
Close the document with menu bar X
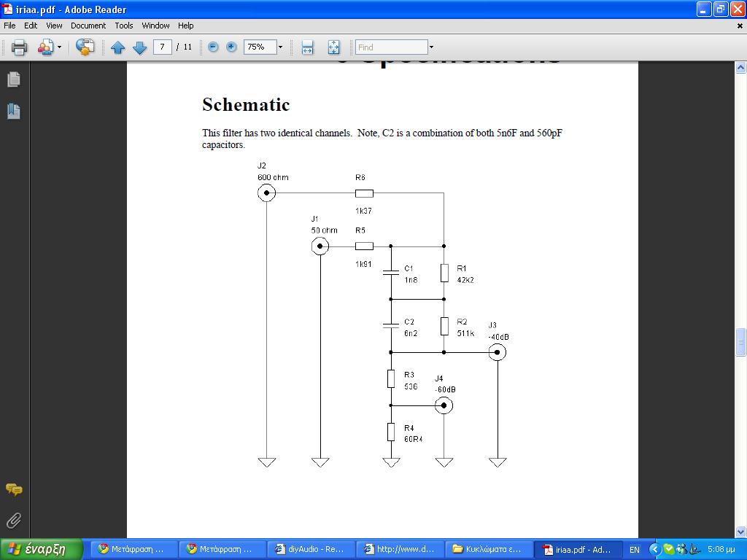[740, 26]
